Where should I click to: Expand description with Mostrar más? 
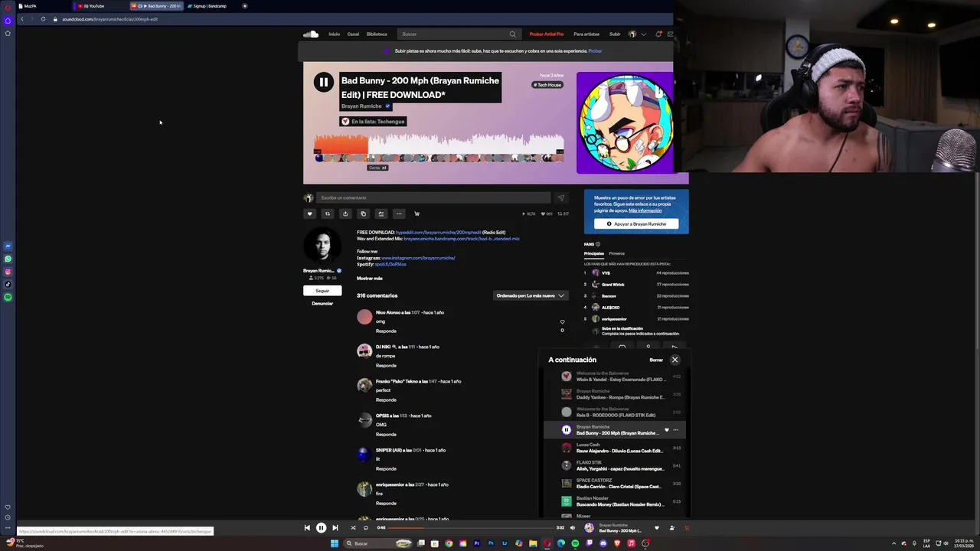(x=370, y=278)
